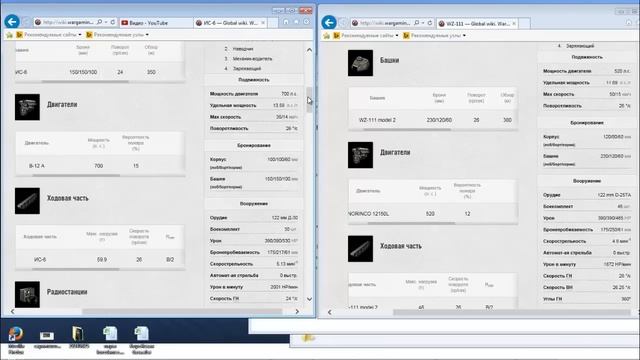Click the Ходовая часть tracks image in the right window
640x360 pixels.
360,249
